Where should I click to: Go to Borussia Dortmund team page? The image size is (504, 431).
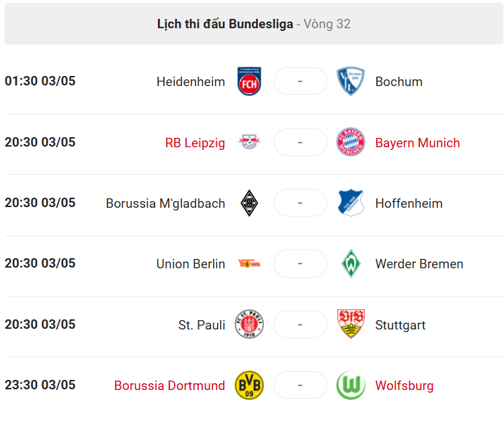[170, 385]
